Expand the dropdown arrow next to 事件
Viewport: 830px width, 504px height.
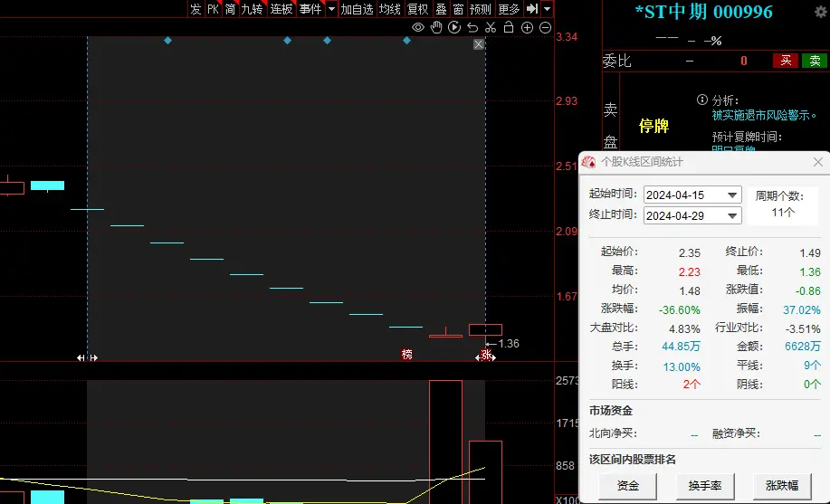coord(331,9)
